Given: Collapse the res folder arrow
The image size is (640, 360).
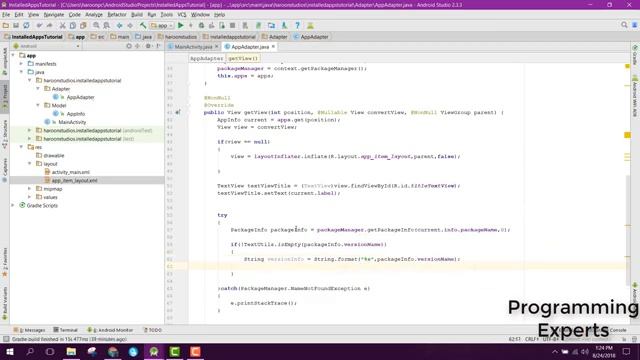Looking at the screenshot, I should pyautogui.click(x=21, y=147).
